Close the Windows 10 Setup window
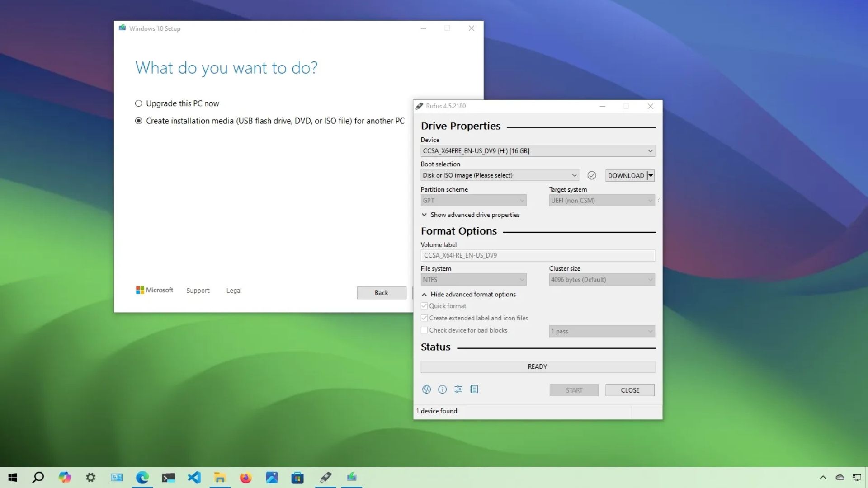868x488 pixels. click(x=471, y=28)
